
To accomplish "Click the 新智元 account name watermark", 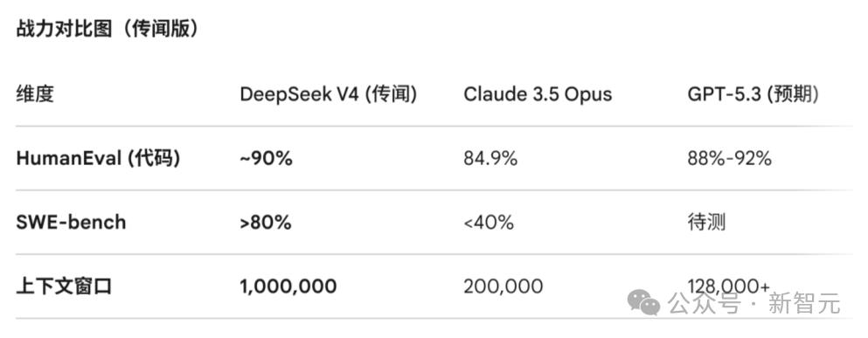I will (x=804, y=304).
